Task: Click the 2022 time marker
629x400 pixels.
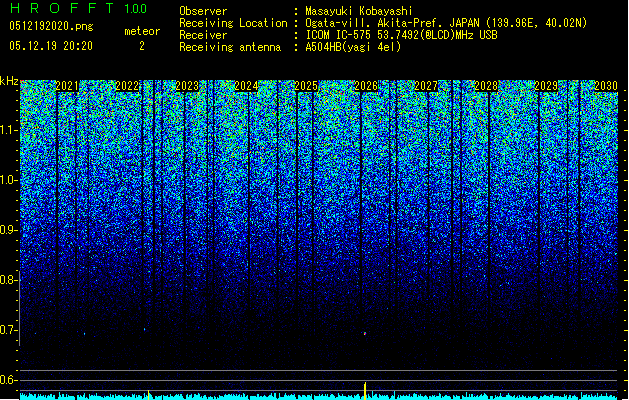Action: click(x=127, y=86)
